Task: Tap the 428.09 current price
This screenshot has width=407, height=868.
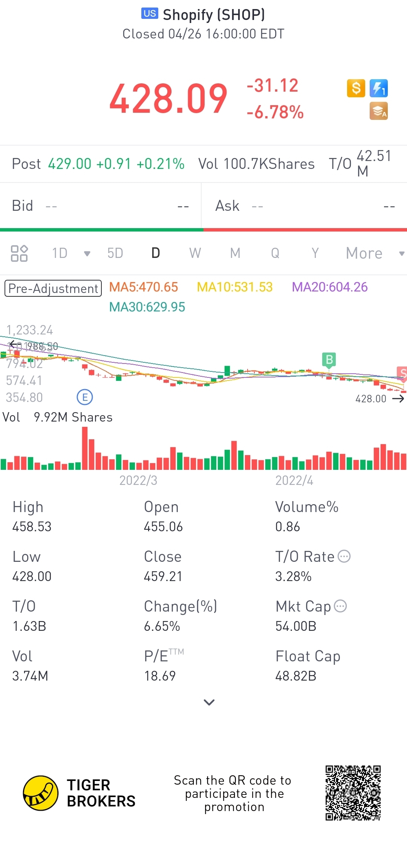Action: (168, 99)
